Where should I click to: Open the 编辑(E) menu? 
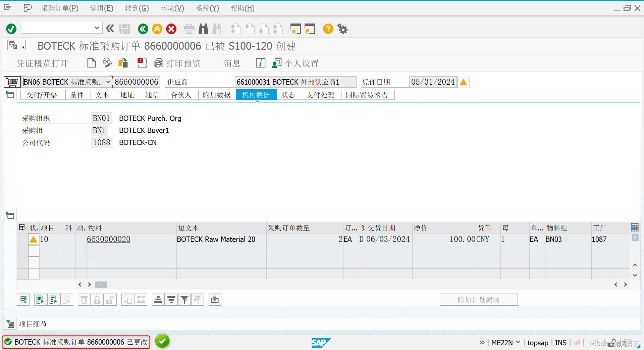(x=102, y=8)
